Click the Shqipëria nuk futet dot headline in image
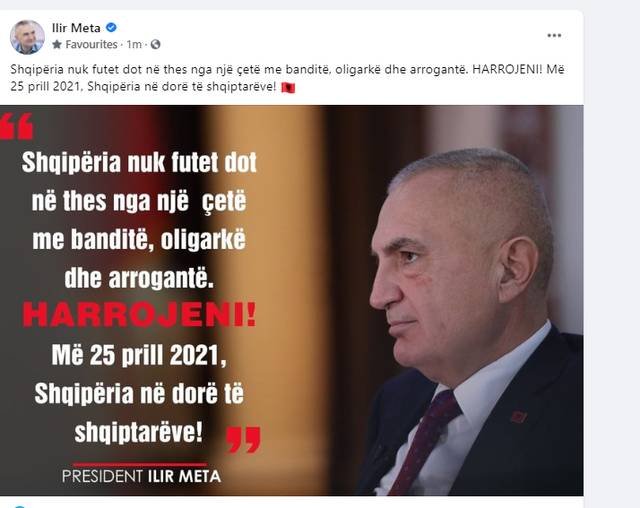This screenshot has height=508, width=640. pos(139,162)
